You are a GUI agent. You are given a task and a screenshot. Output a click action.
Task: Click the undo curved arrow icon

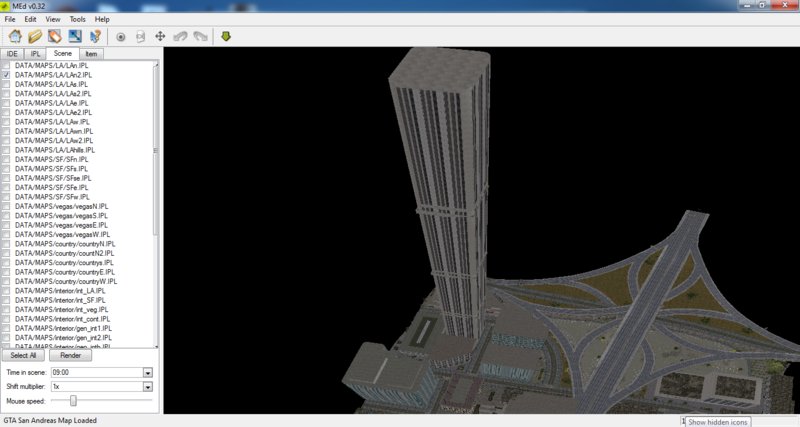pyautogui.click(x=180, y=36)
